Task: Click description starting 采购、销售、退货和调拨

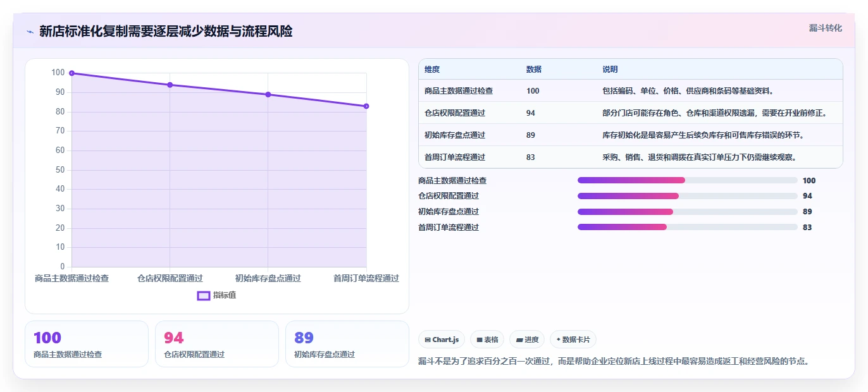Action: coord(700,157)
